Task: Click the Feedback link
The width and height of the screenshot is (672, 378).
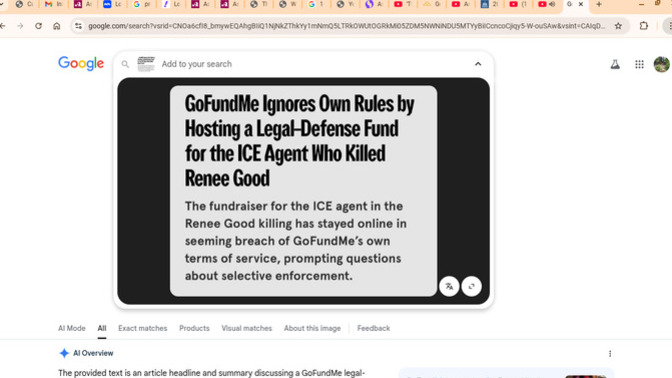Action: click(x=373, y=328)
